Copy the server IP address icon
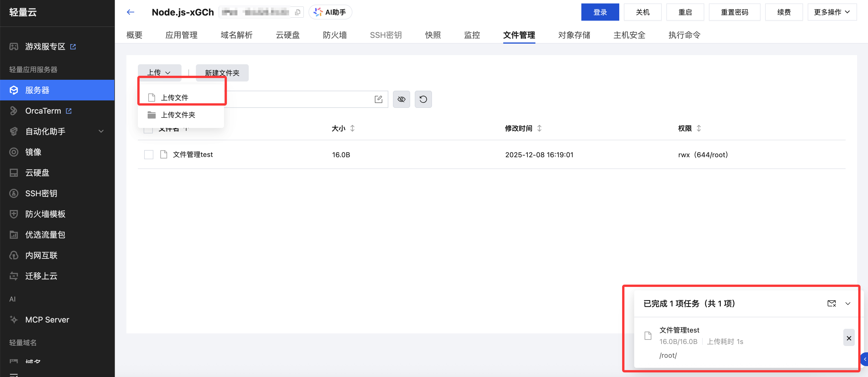 [x=298, y=12]
